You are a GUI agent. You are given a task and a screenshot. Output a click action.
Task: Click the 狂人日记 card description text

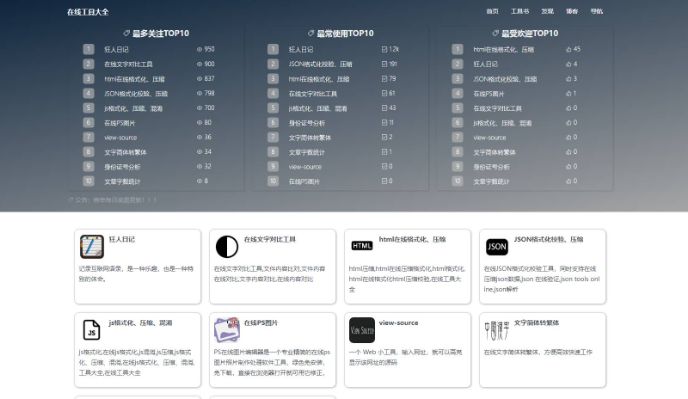(136, 273)
